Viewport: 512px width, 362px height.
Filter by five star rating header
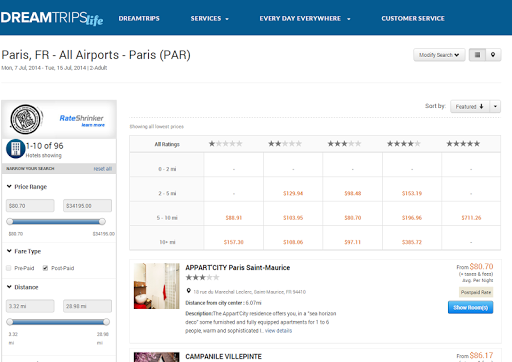(463, 144)
